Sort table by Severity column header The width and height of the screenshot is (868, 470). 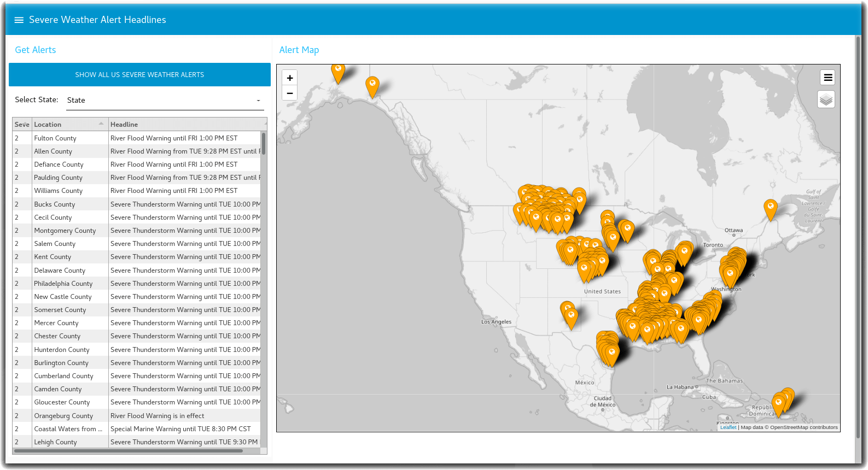tap(22, 125)
